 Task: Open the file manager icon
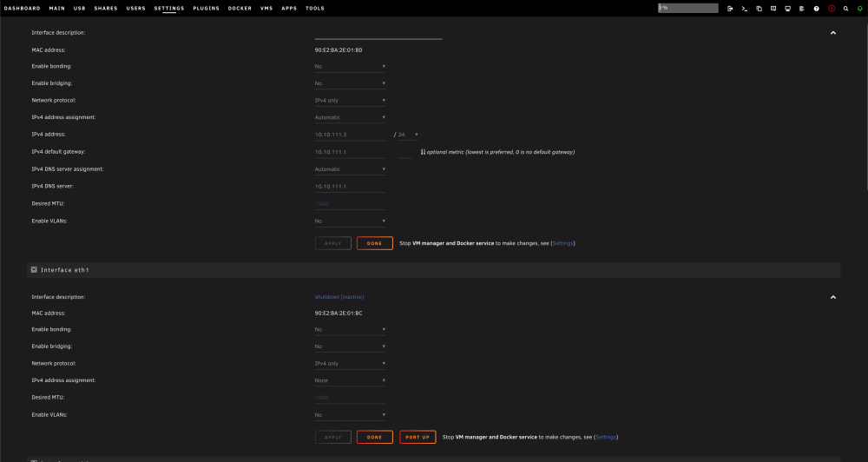pyautogui.click(x=759, y=9)
